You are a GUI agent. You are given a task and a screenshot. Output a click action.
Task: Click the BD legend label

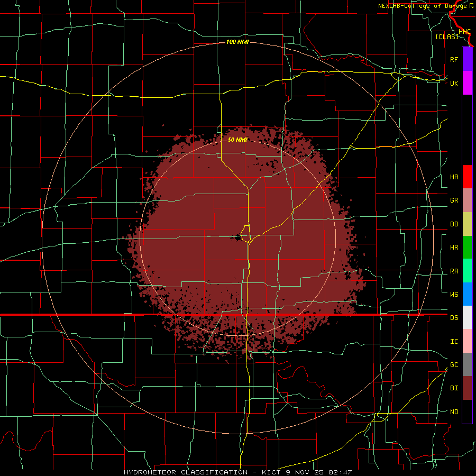pos(454,224)
